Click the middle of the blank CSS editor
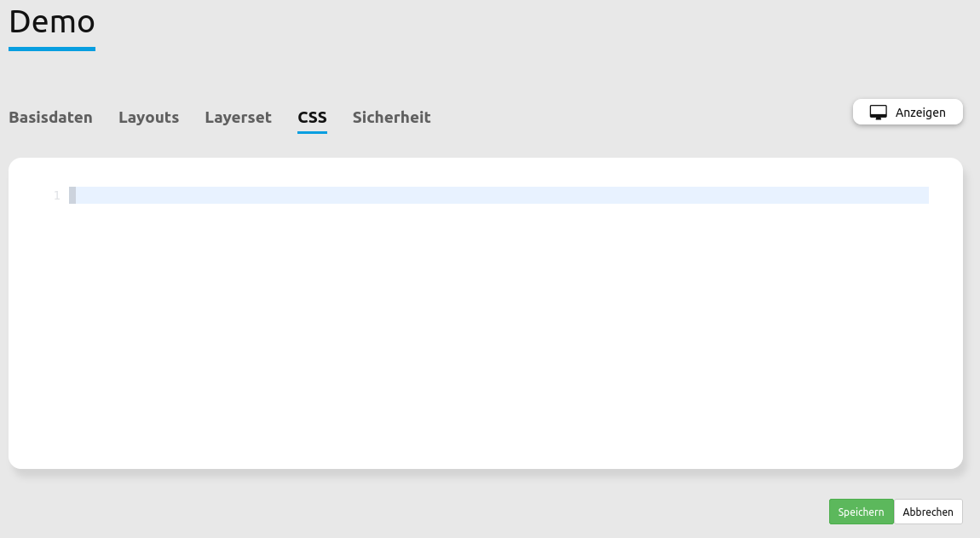The height and width of the screenshot is (538, 980). pos(486,324)
